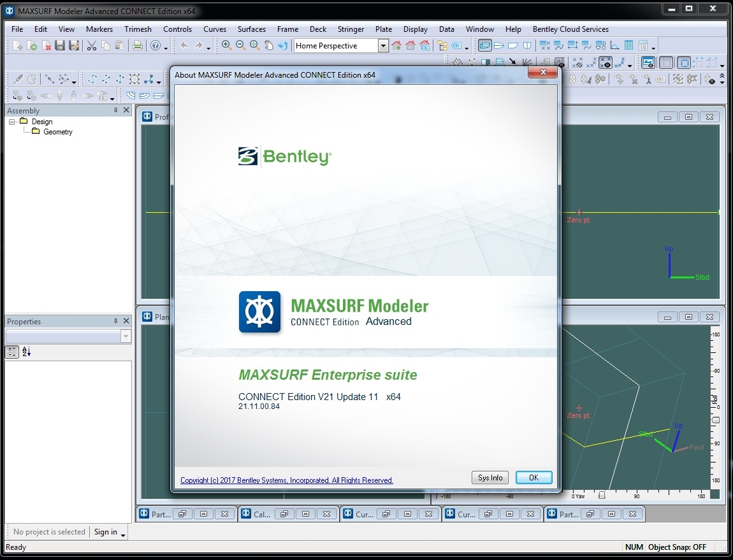Toggle the Profile view window button
The width and height of the screenshot is (733, 560).
click(513, 45)
